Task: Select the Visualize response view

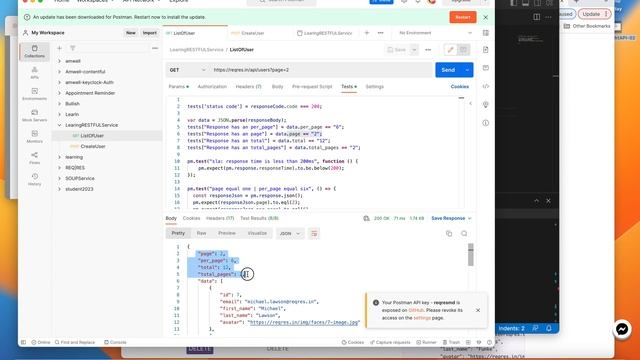Action: point(257,233)
